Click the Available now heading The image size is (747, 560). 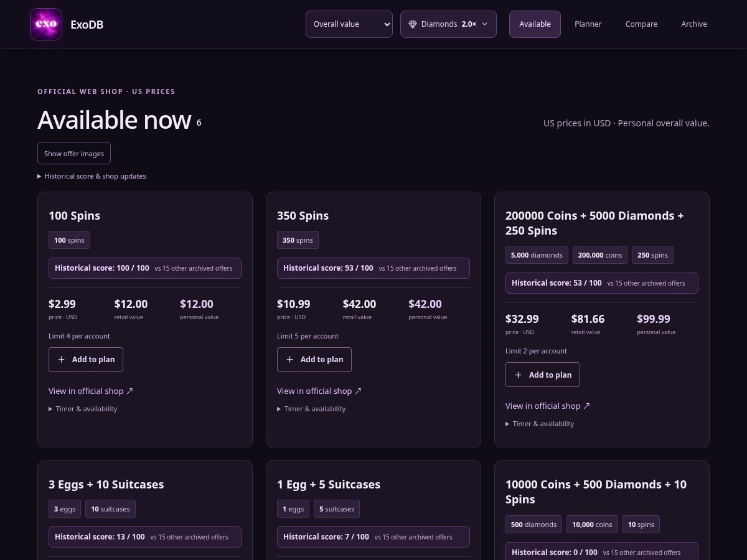tap(114, 119)
